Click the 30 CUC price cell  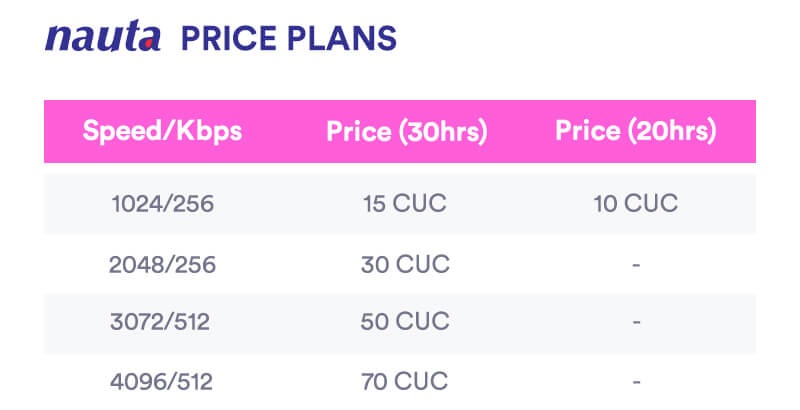coord(405,264)
